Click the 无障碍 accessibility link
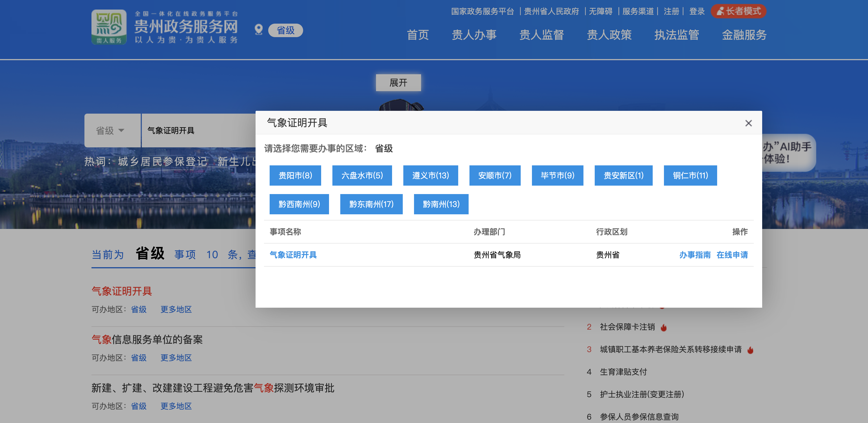 click(x=600, y=12)
